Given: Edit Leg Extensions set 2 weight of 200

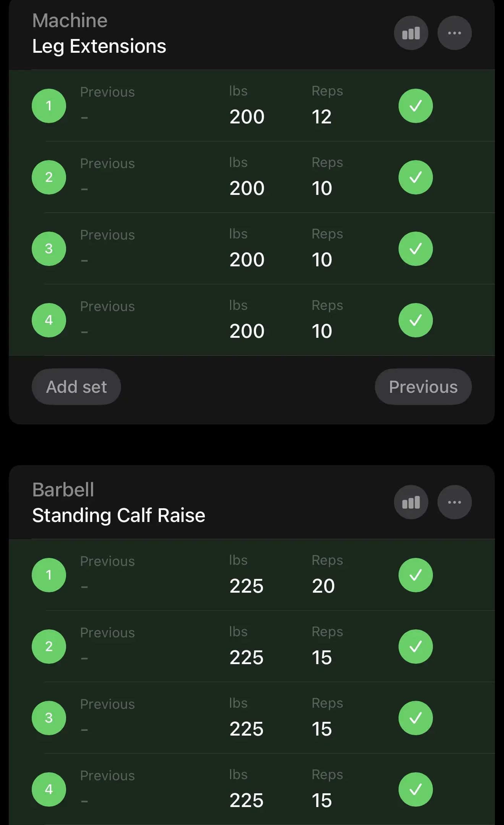Looking at the screenshot, I should pos(247,188).
